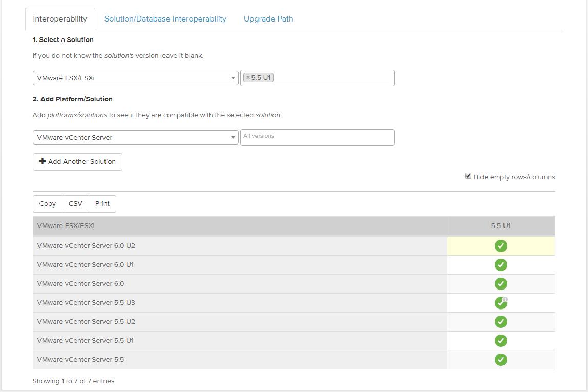Click the green checkmark in the vCenter Server 6.0 row
The width and height of the screenshot is (588, 392).
(x=500, y=284)
